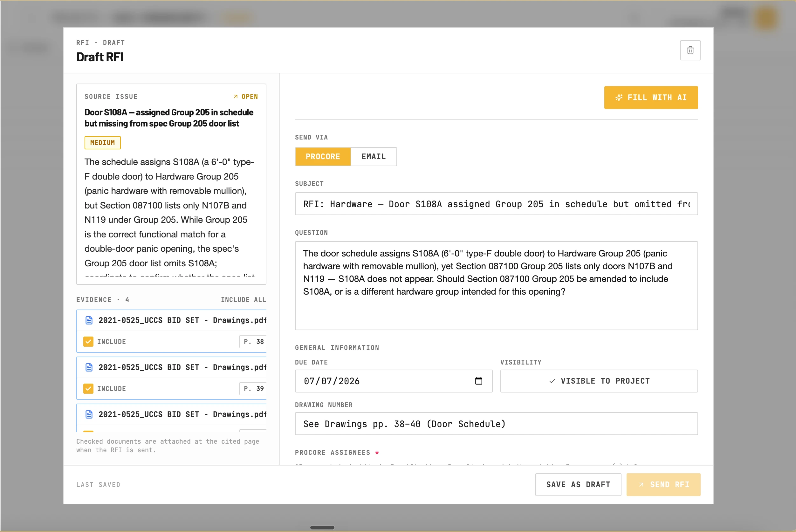Screen dimensions: 796x532
Task: Click the P. 39 page badge
Action: coord(253,388)
